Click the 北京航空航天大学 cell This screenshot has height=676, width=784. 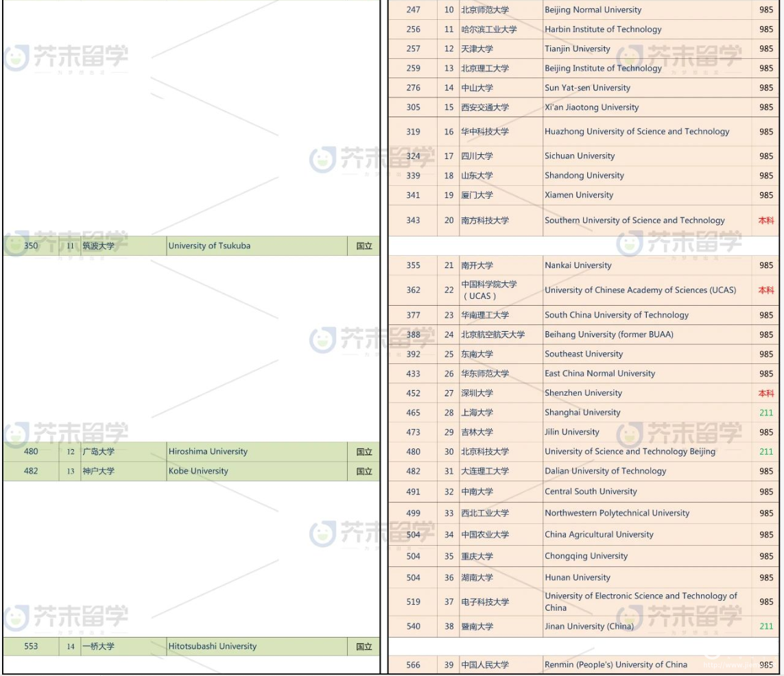tap(501, 335)
